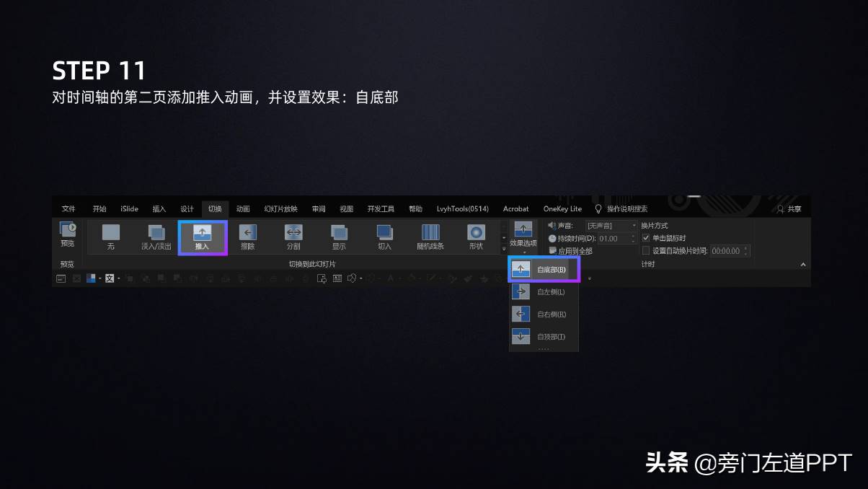
Task: Select the 淡入/淡出 fade transition
Action: (156, 237)
